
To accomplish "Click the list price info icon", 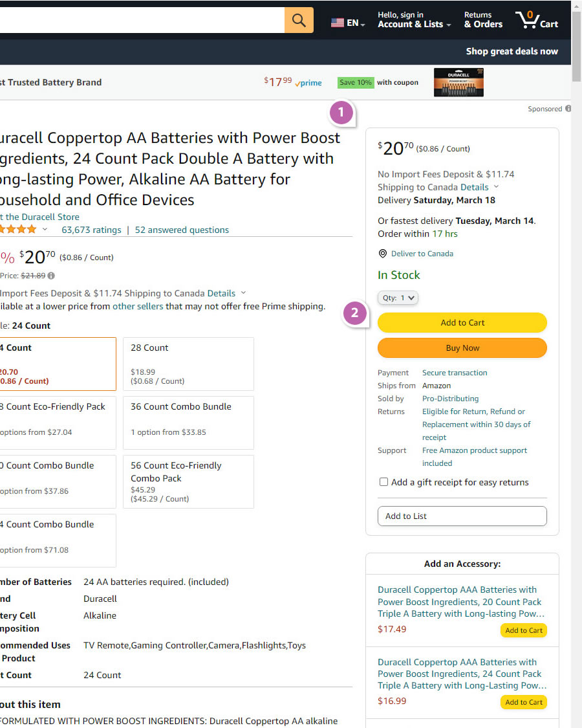I will click(x=51, y=276).
